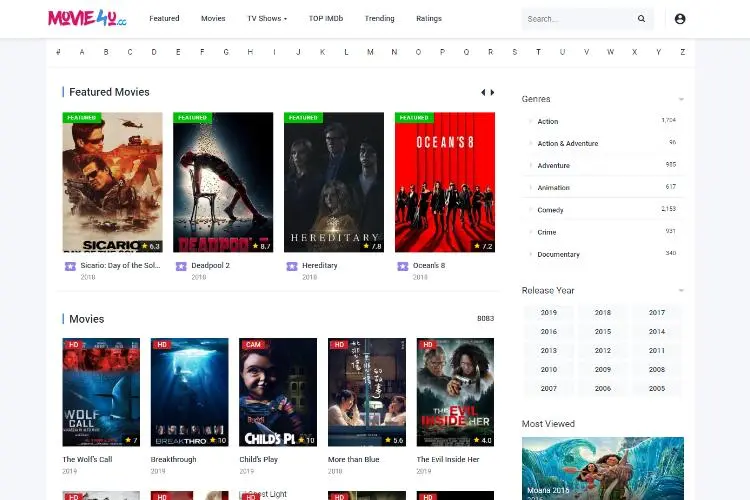The image size is (750, 500).
Task: Open The Wolf's Call poster
Action: (101, 392)
